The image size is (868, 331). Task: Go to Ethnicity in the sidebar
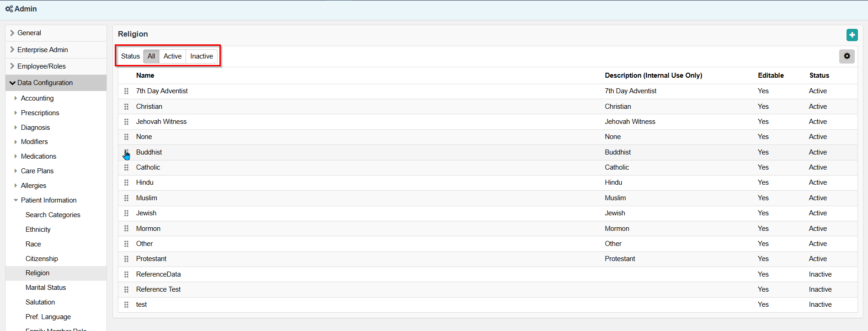tap(38, 230)
